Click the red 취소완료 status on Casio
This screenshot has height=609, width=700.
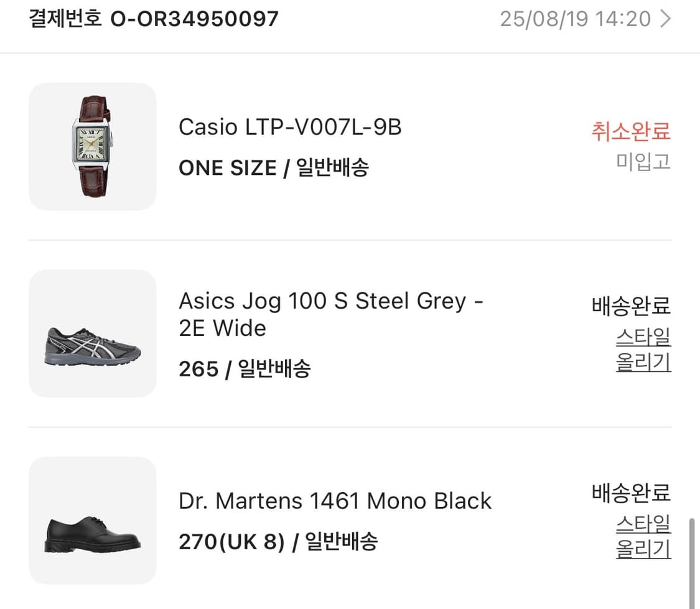630,132
